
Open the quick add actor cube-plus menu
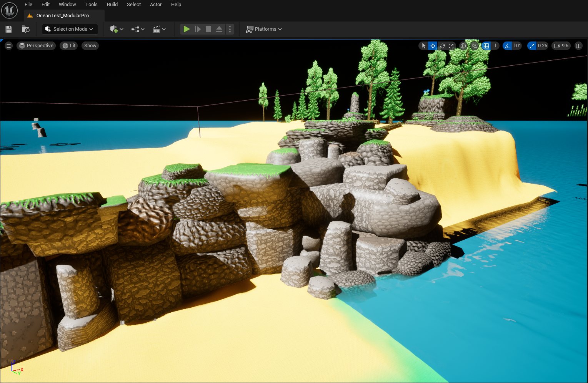pos(117,29)
